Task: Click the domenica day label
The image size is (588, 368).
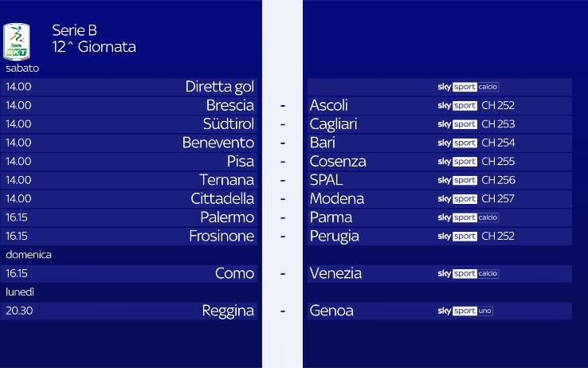Action: pyautogui.click(x=29, y=255)
